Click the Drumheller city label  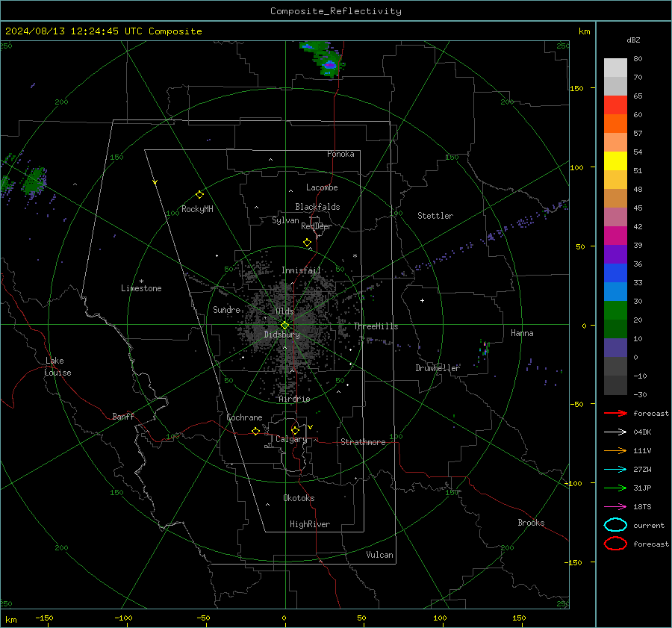coord(438,368)
